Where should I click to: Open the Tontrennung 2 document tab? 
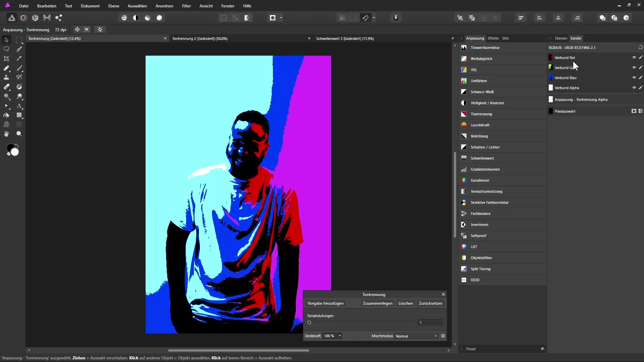pyautogui.click(x=200, y=39)
